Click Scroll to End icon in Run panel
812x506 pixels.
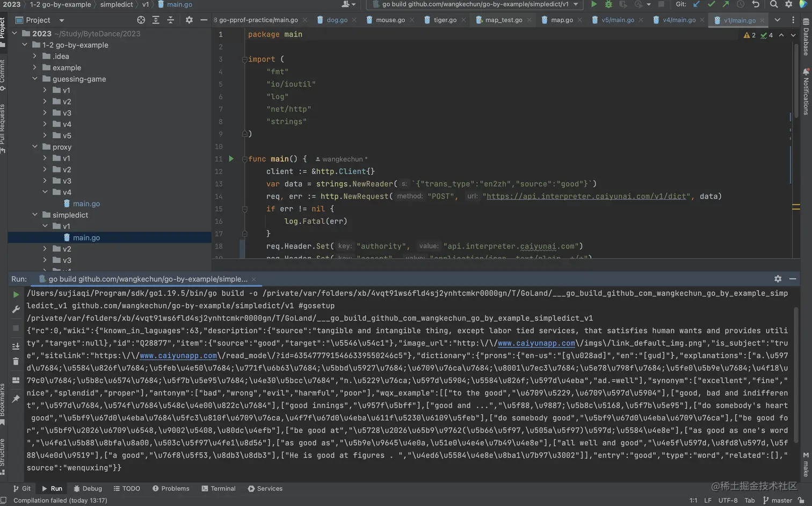click(16, 346)
